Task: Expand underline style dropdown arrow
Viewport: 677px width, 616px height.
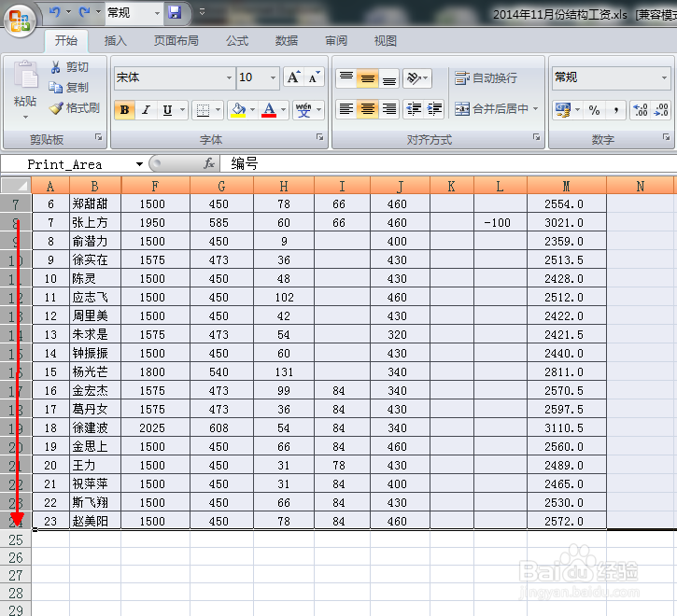Action: [x=183, y=110]
